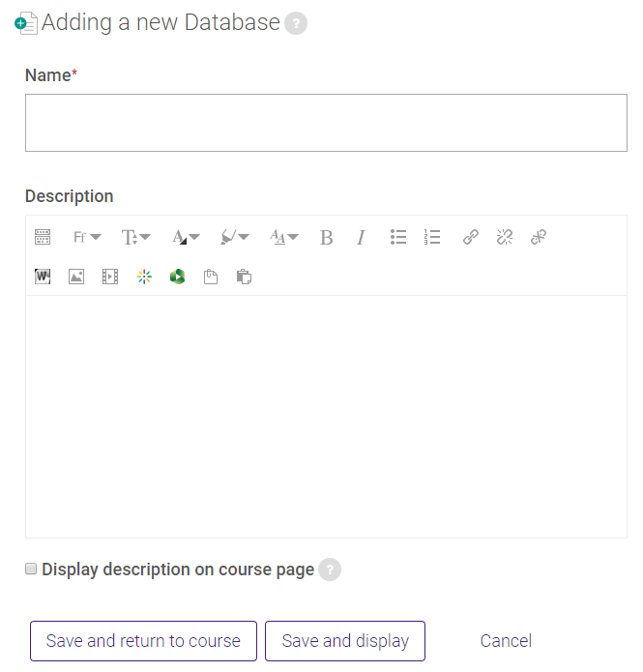Click the prevent auto-link icon

tap(539, 237)
